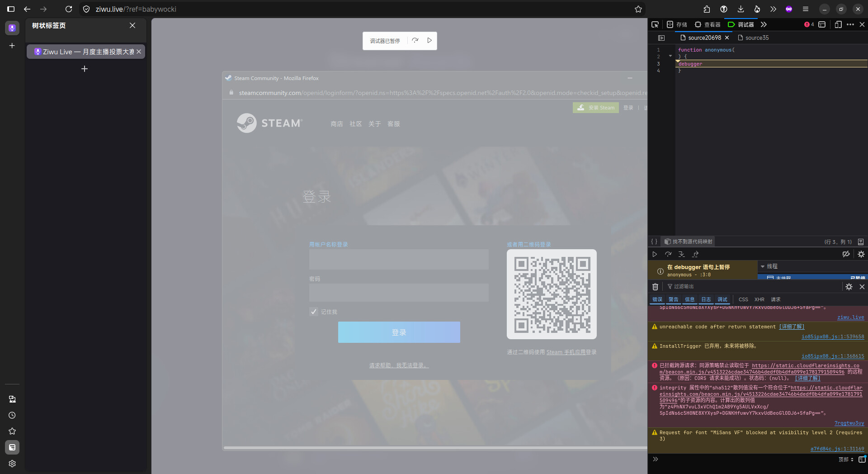The height and width of the screenshot is (474, 868).
Task: Collapse the function code fold arrow
Action: pyautogui.click(x=670, y=56)
